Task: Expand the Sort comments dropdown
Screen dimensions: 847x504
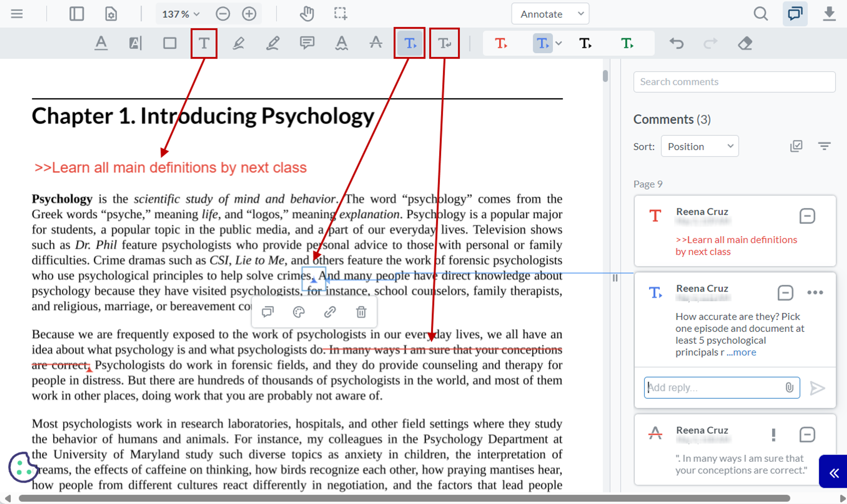Action: pyautogui.click(x=699, y=146)
